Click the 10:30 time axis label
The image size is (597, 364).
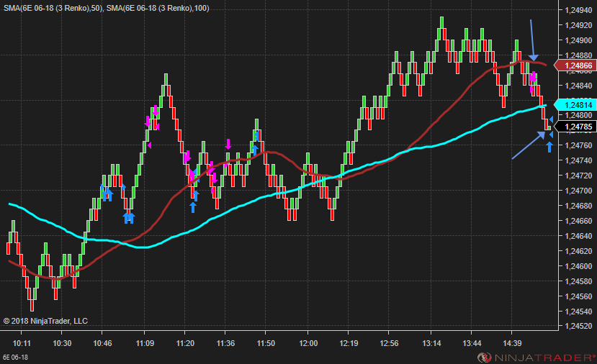(x=62, y=343)
